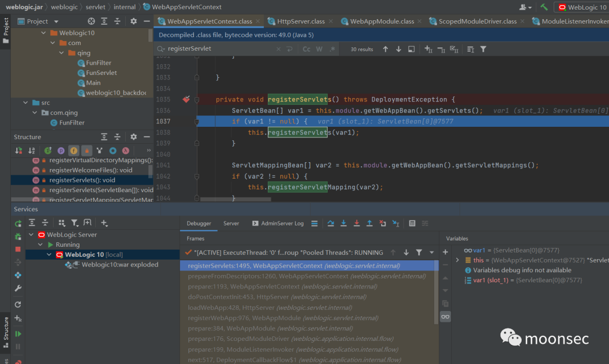Click Force Step Into red arrow icon
Image resolution: width=609 pixels, height=364 pixels.
pyautogui.click(x=356, y=223)
